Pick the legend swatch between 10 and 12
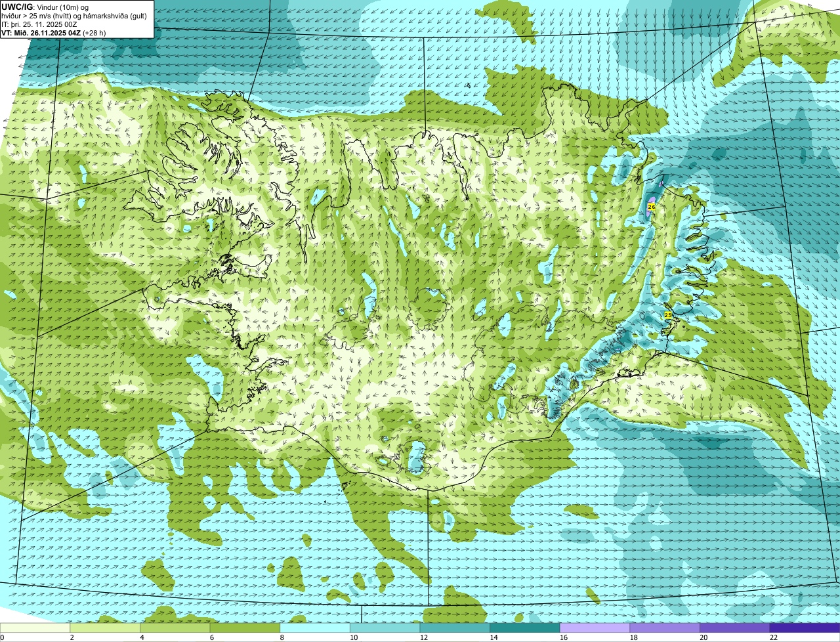840x642 pixels. coord(385,628)
